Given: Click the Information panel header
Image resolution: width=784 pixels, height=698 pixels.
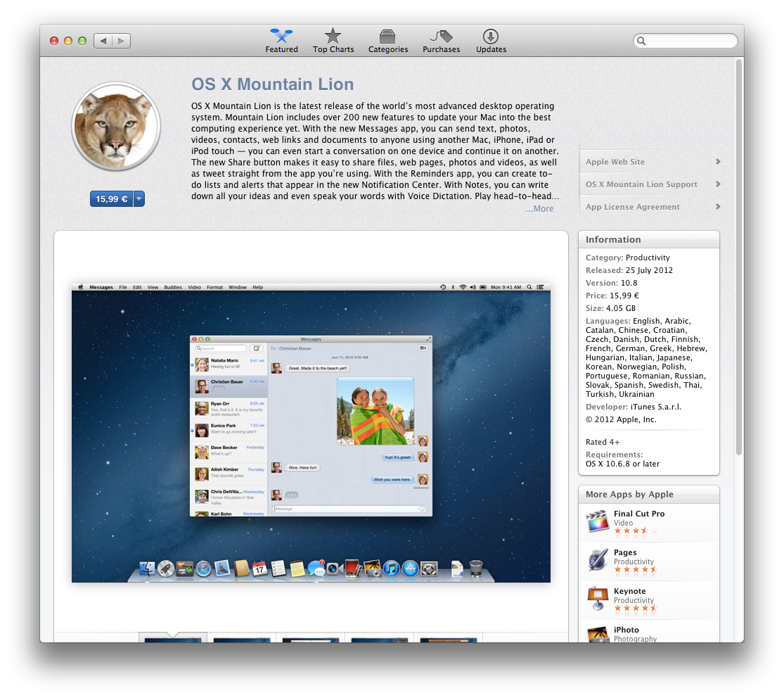Looking at the screenshot, I should (649, 239).
